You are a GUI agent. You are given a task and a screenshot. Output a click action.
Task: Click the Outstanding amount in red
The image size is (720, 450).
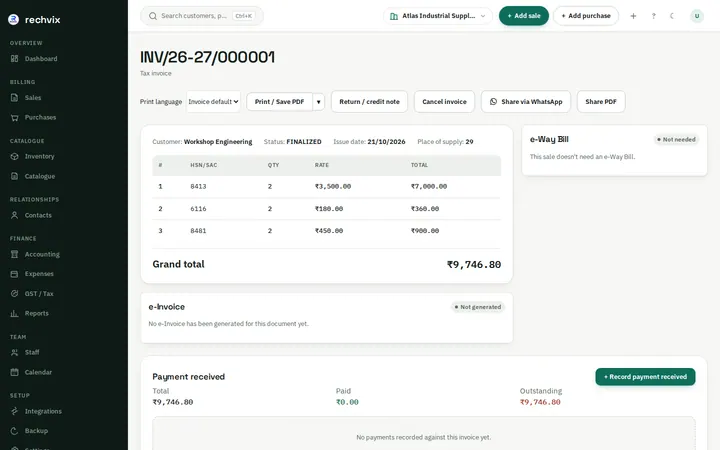(540, 402)
